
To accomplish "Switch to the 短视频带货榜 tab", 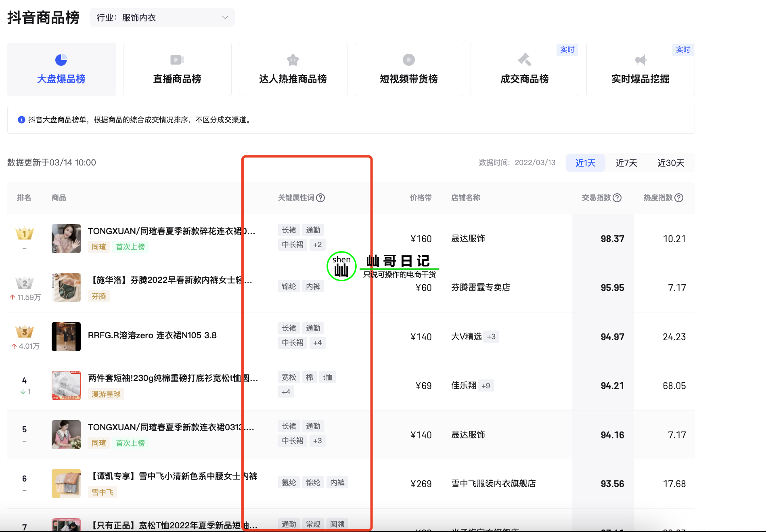I will pyautogui.click(x=409, y=69).
